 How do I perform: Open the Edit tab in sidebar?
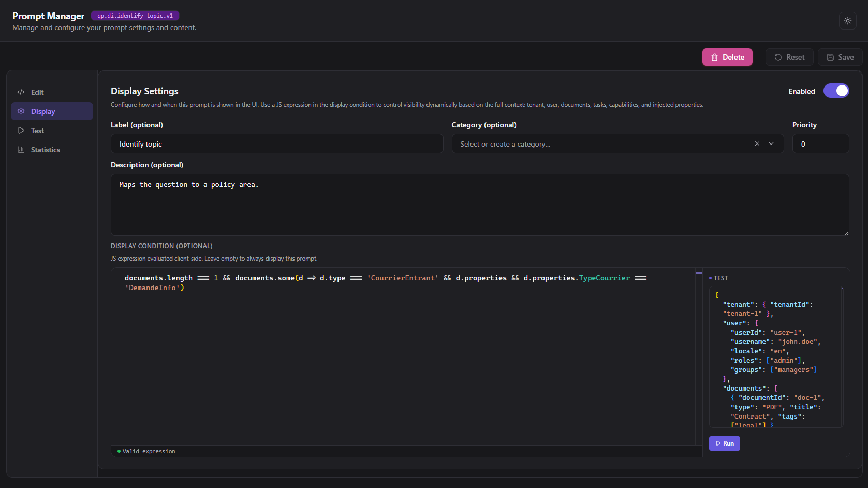click(x=52, y=92)
